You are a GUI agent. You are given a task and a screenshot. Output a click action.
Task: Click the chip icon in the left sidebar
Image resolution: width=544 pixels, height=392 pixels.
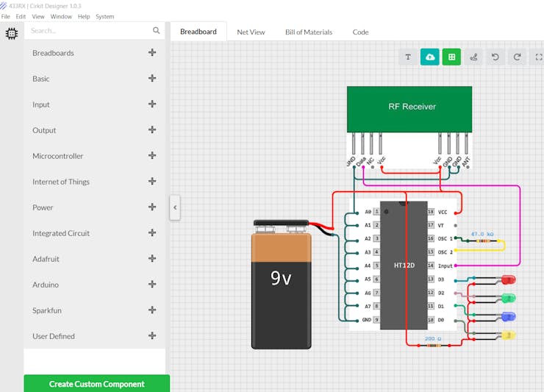(12, 33)
